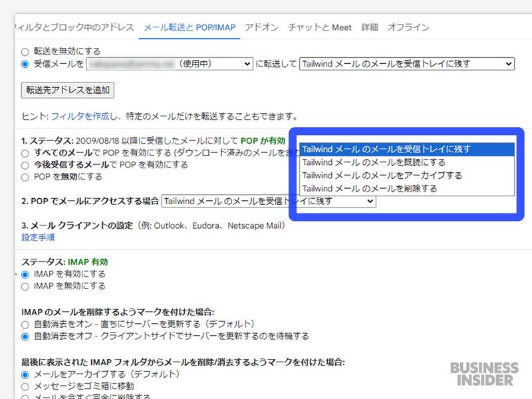Go to チャットと Meet tab
This screenshot has height=399, width=532.
click(320, 27)
